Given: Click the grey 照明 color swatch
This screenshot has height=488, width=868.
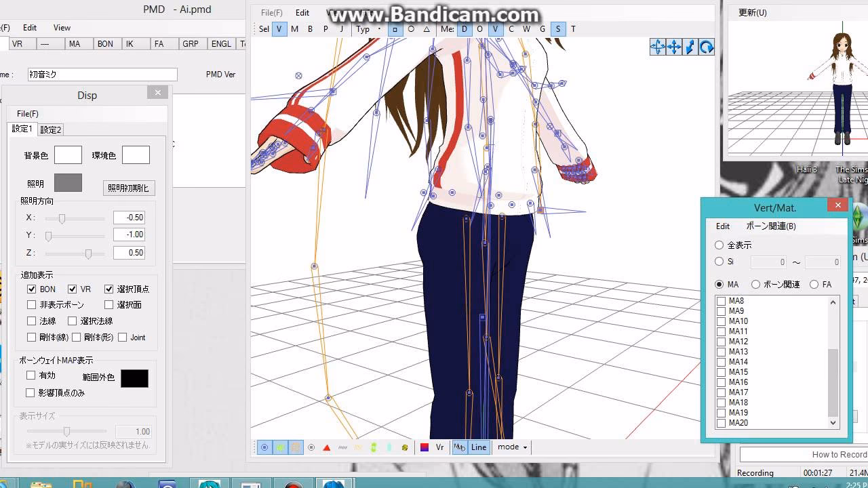Looking at the screenshot, I should (x=68, y=183).
